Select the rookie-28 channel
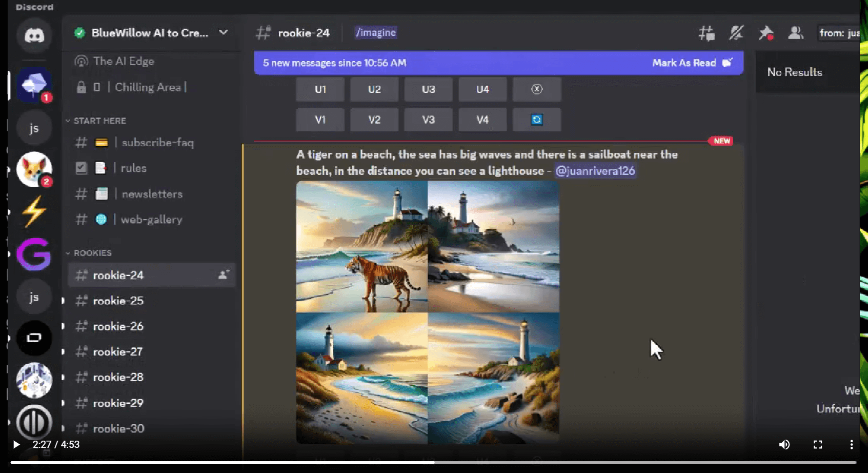 pos(152,378)
